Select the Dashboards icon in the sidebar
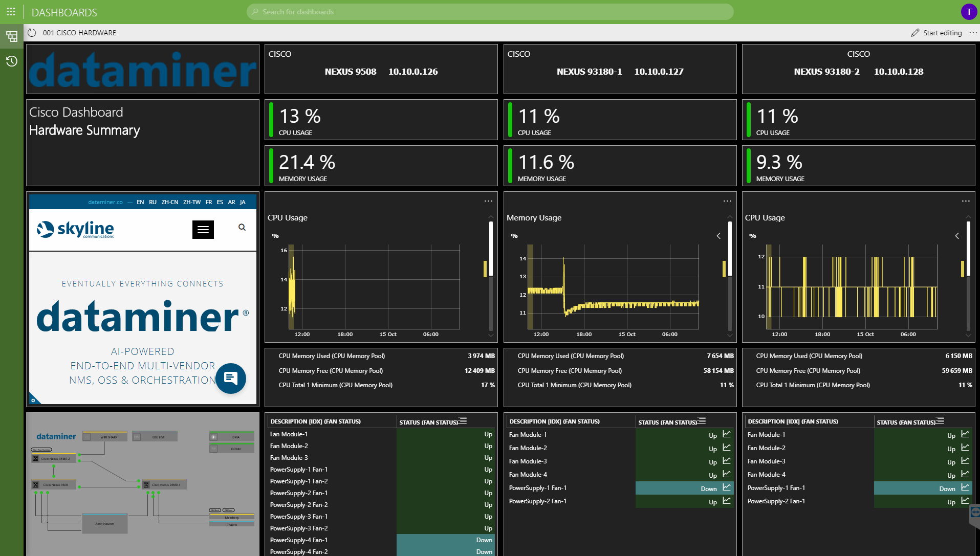This screenshot has width=980, height=556. [11, 36]
